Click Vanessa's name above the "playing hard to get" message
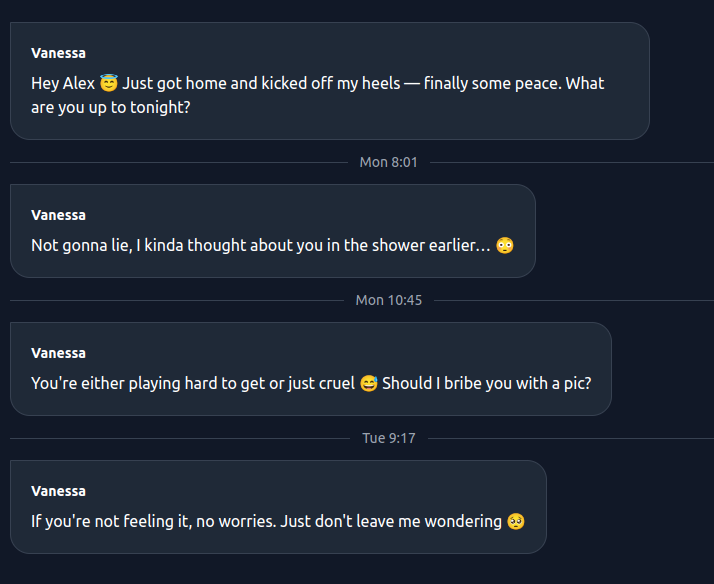 (58, 353)
